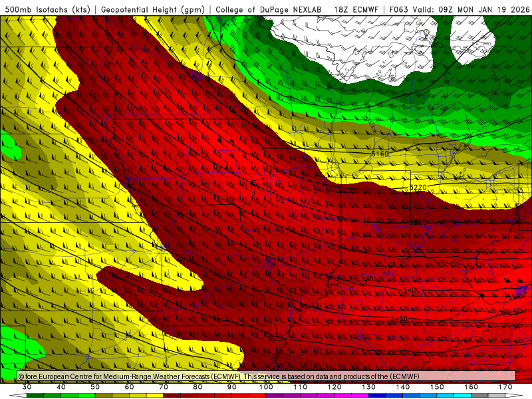The width and height of the screenshot is (532, 399).
Task: Click the 150 knot color scale label
Action: (437, 387)
